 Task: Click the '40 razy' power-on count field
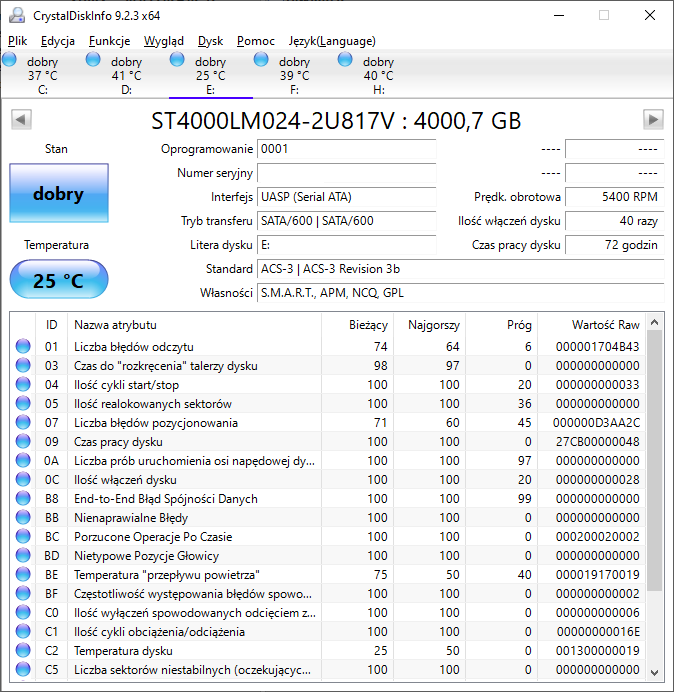coord(614,221)
